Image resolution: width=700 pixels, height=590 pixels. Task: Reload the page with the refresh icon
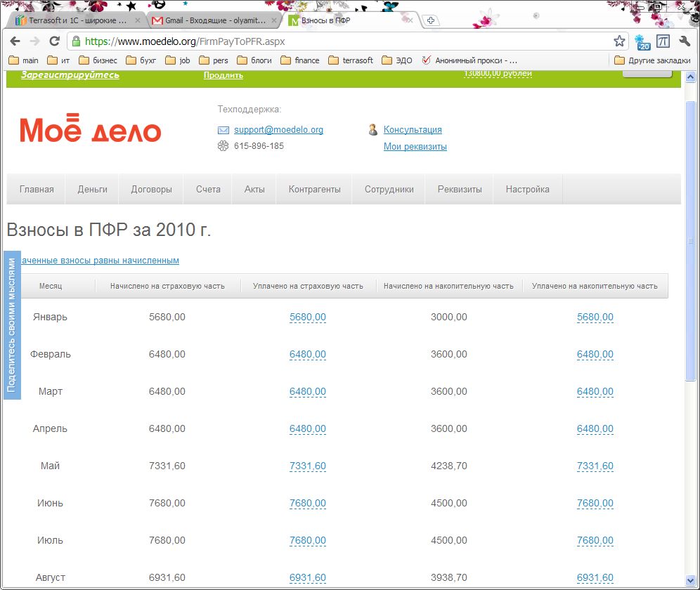[54, 41]
